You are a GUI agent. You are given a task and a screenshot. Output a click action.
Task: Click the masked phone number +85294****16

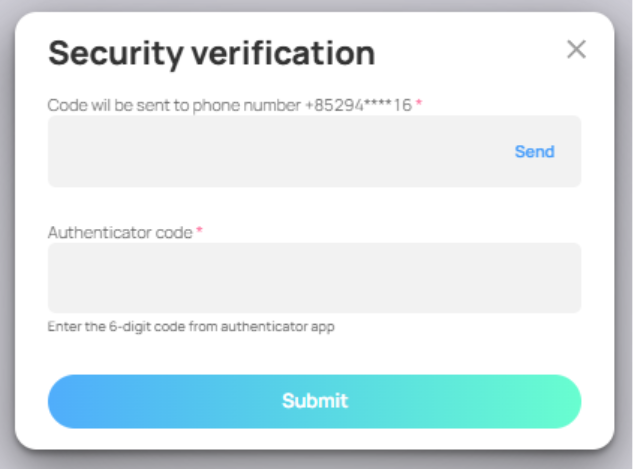(358, 105)
